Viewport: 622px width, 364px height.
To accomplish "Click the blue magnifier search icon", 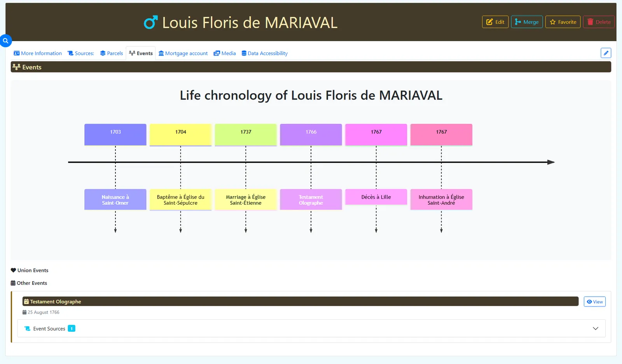I will tap(5, 41).
